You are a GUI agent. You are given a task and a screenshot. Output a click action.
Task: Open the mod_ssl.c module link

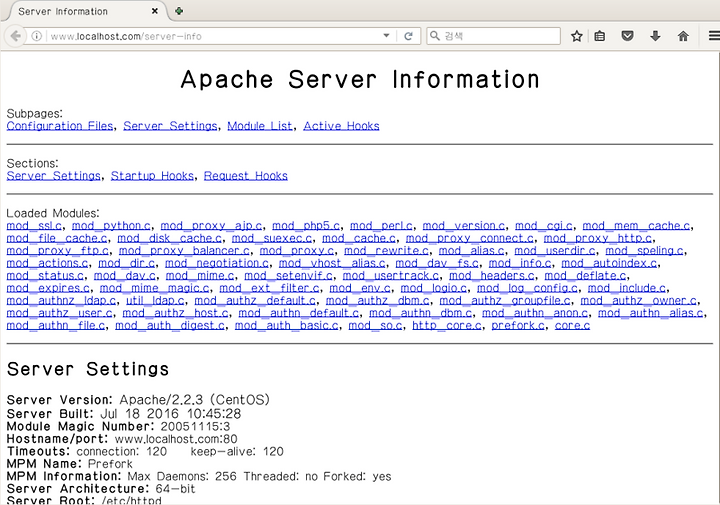coord(34,226)
